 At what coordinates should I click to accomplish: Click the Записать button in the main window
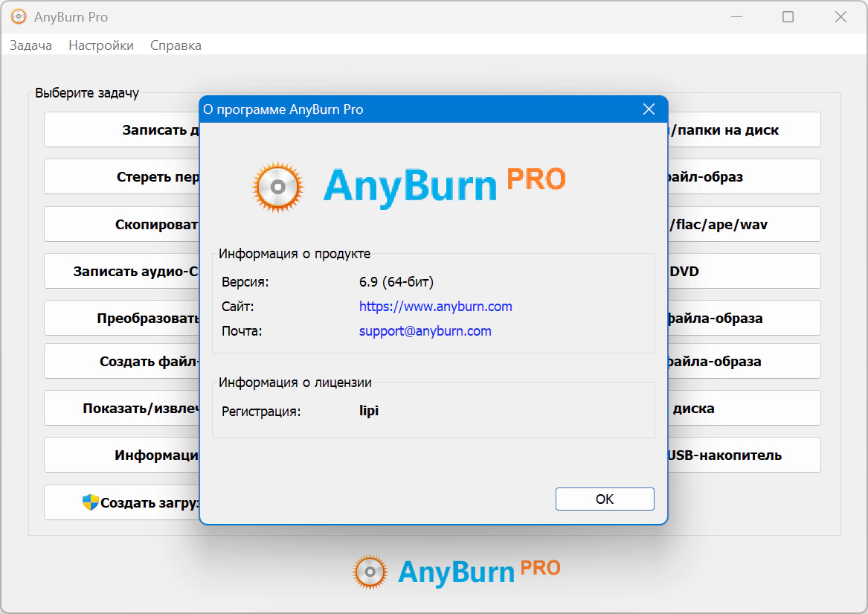pyautogui.click(x=122, y=129)
